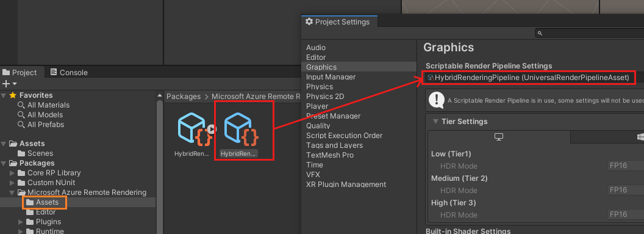This screenshot has height=234, width=644.
Task: Open the Console tab
Action: (69, 72)
